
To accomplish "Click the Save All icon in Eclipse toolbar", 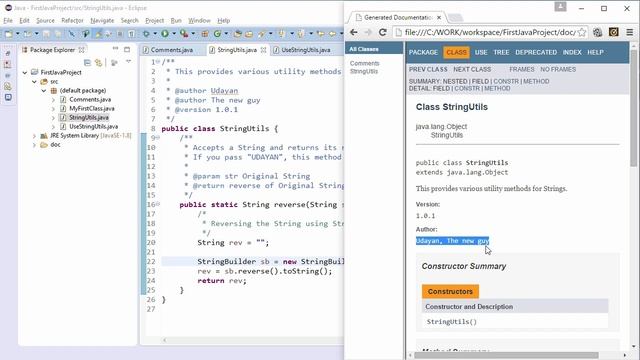I will click(x=58, y=34).
